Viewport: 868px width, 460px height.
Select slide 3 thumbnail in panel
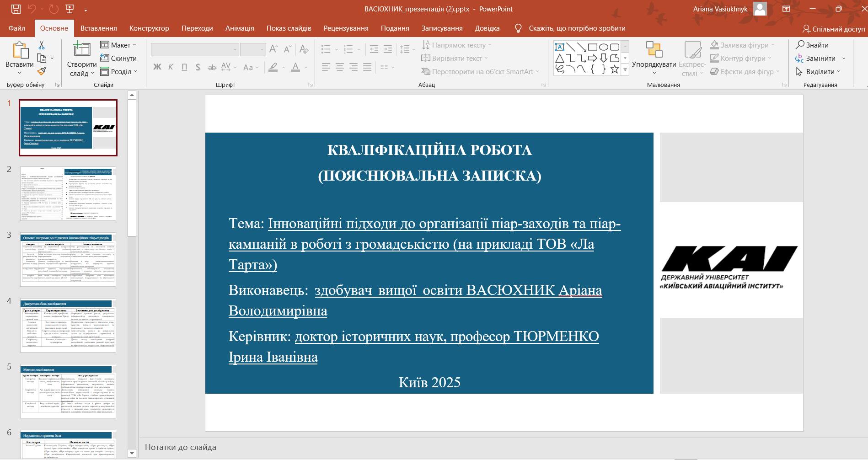pos(68,259)
